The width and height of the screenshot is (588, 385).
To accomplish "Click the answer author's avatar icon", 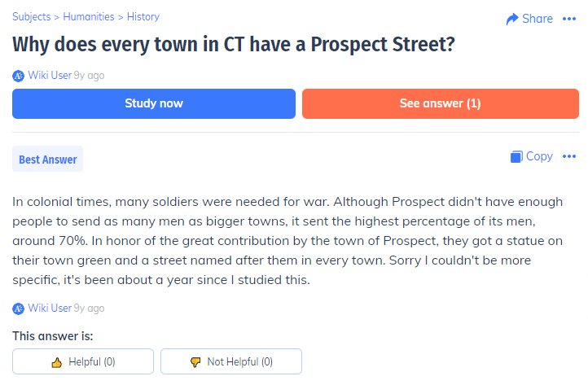I will (x=19, y=308).
